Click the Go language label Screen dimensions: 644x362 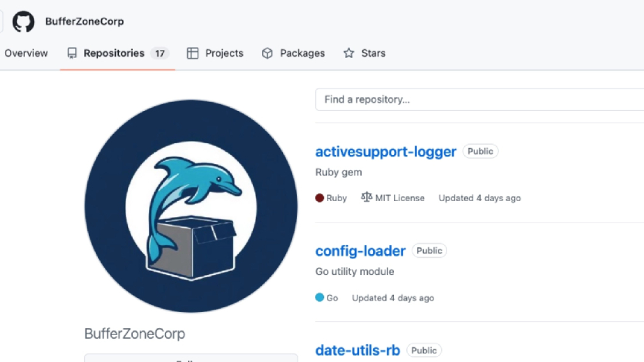(332, 298)
